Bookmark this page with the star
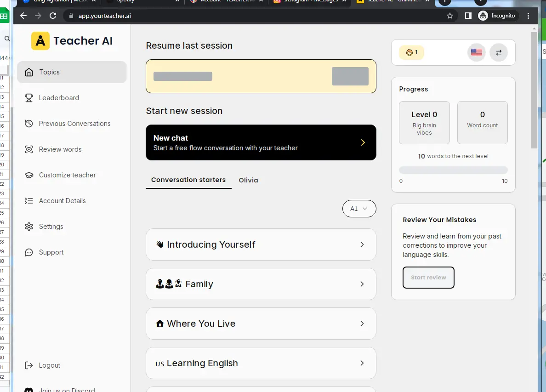The width and height of the screenshot is (546, 392). (450, 16)
